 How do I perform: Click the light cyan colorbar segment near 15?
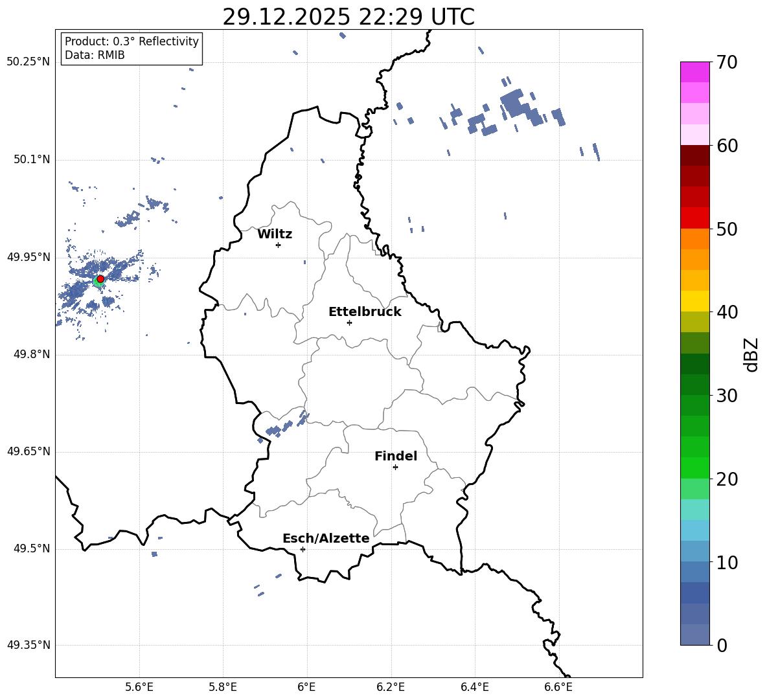(695, 510)
